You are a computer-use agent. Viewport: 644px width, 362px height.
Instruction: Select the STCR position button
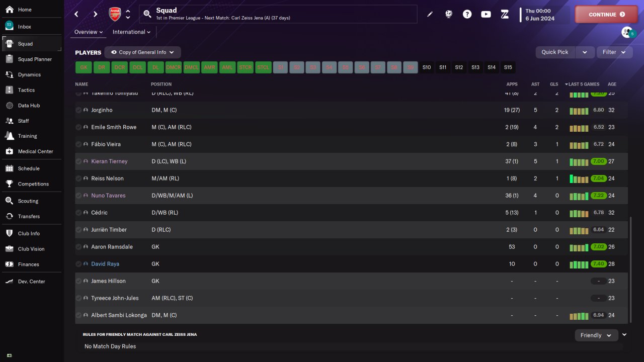click(245, 67)
